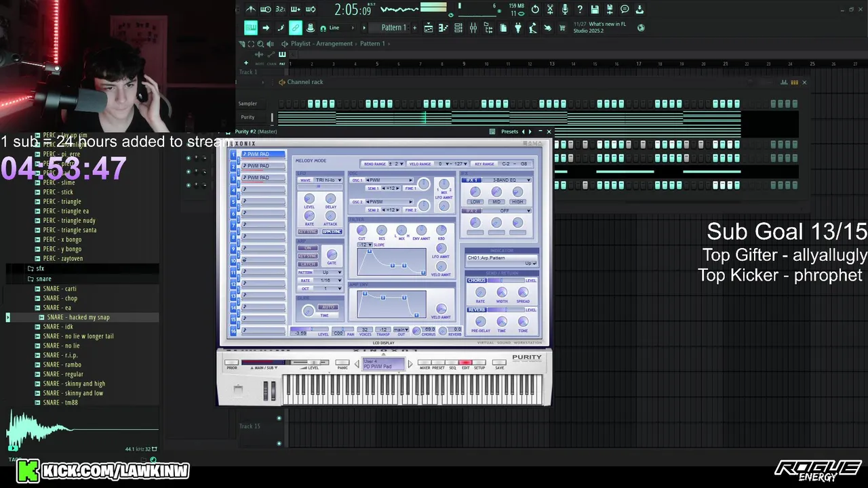This screenshot has height=488, width=868.
Task: Open the channel rack view icon
Action: click(x=458, y=28)
